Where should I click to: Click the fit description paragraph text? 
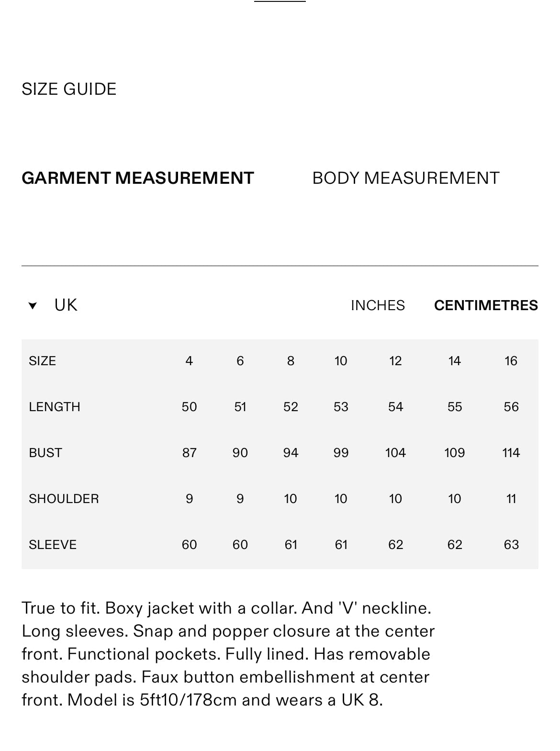point(228,654)
